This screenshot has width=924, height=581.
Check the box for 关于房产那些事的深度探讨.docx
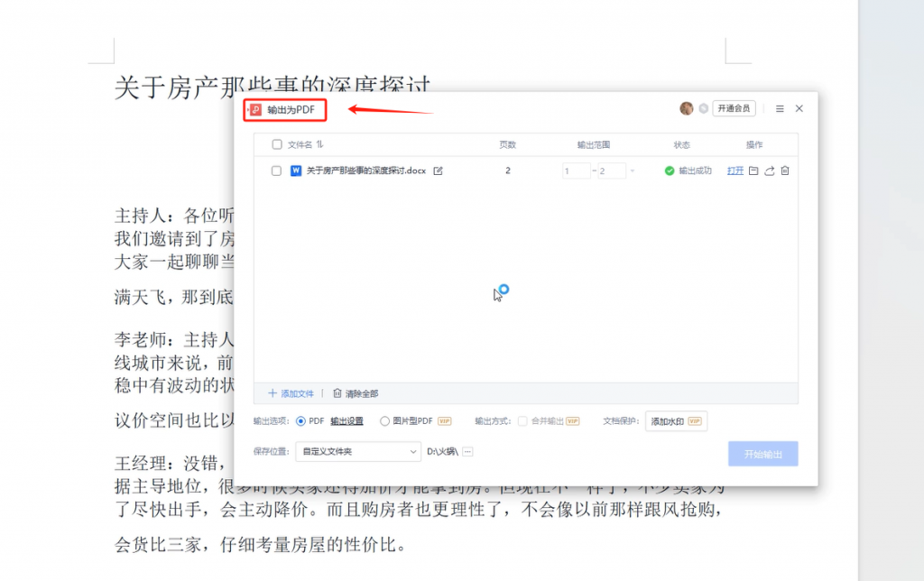276,171
